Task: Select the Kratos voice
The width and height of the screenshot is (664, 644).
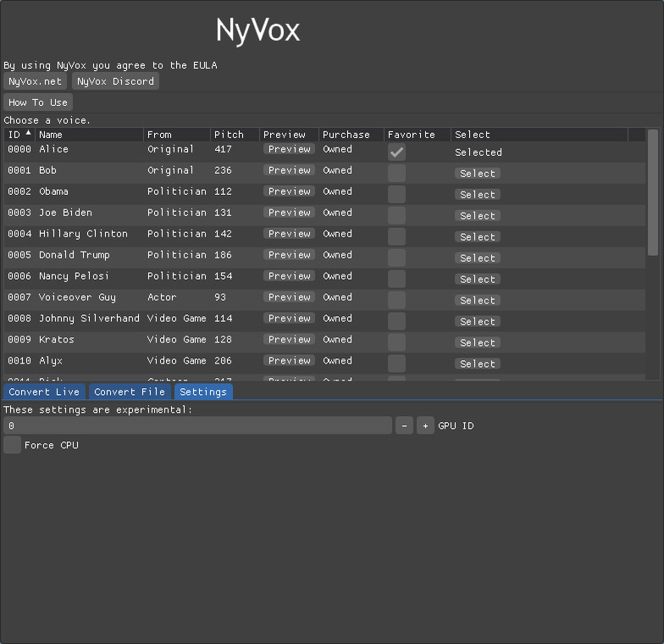Action: click(478, 343)
